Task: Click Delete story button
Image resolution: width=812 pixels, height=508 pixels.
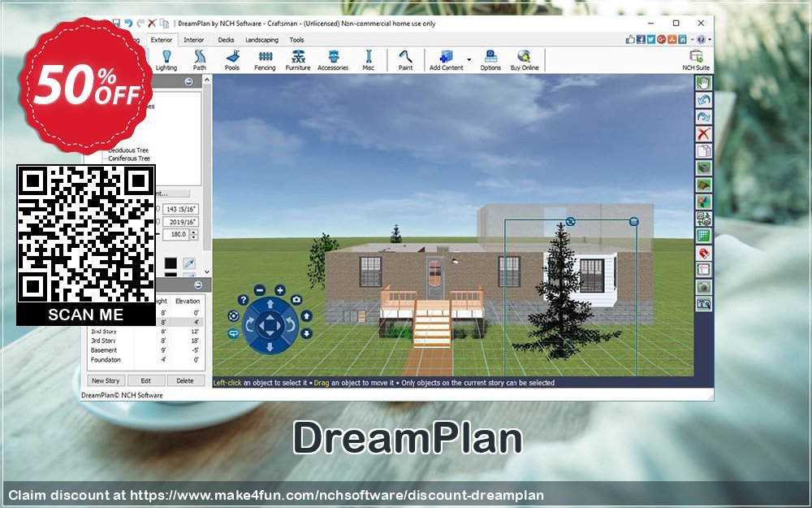Action: coord(185,380)
